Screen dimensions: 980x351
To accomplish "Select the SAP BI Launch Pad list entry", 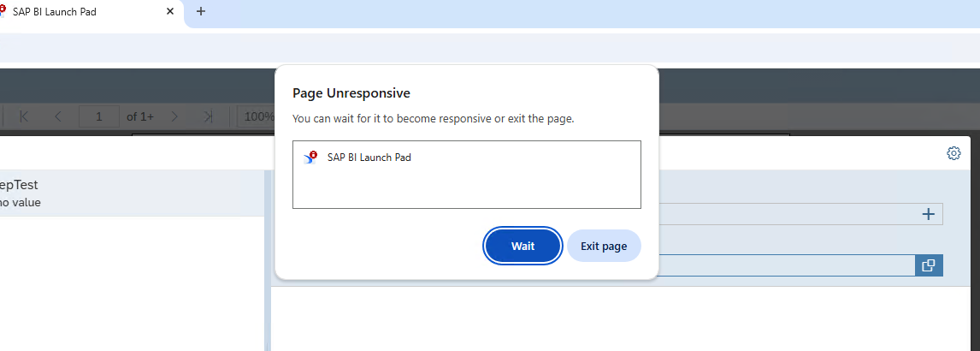I will [x=466, y=158].
